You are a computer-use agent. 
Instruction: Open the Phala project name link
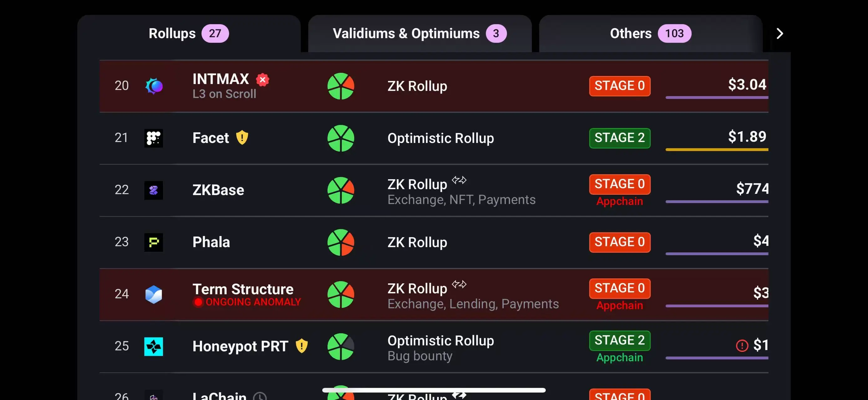211,242
